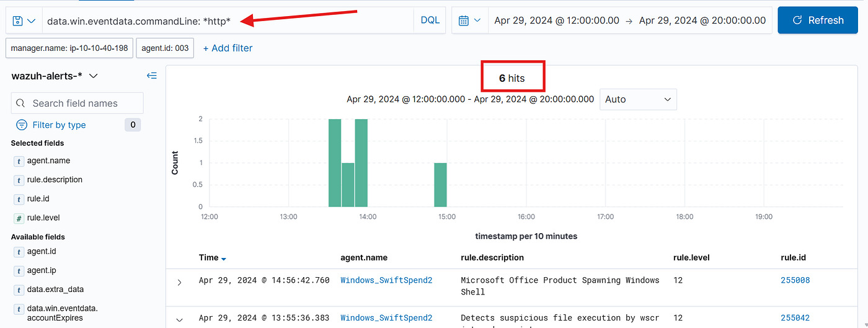This screenshot has width=868, height=328.
Task: Select the agent.ip available field
Action: [x=42, y=270]
